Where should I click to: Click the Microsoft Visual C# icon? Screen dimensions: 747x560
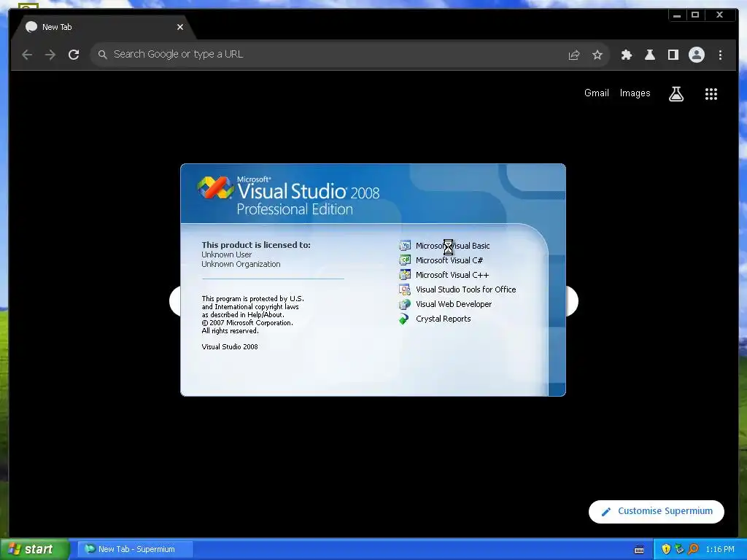pos(404,260)
